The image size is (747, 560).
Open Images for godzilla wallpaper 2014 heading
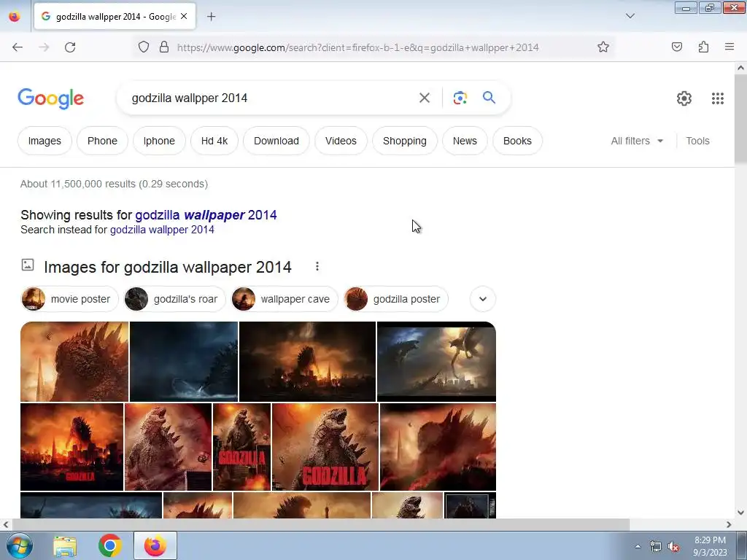click(167, 267)
